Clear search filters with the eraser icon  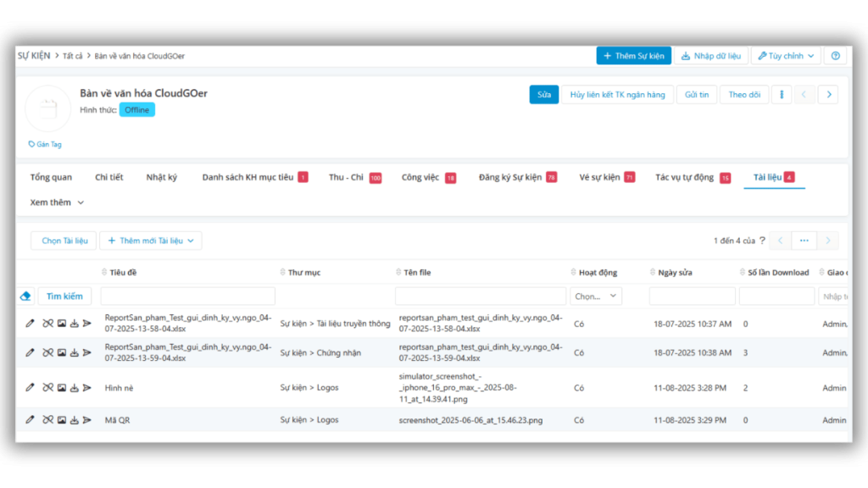click(25, 297)
